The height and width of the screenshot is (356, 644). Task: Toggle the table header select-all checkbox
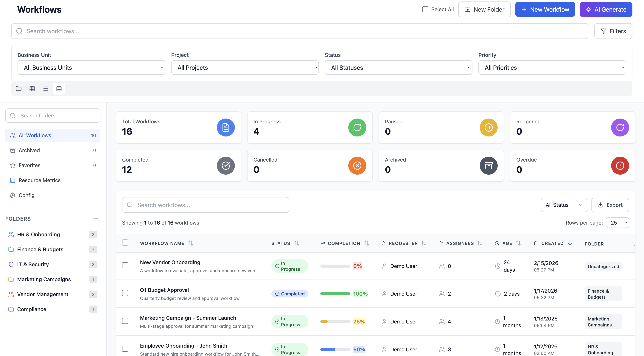[x=125, y=243]
